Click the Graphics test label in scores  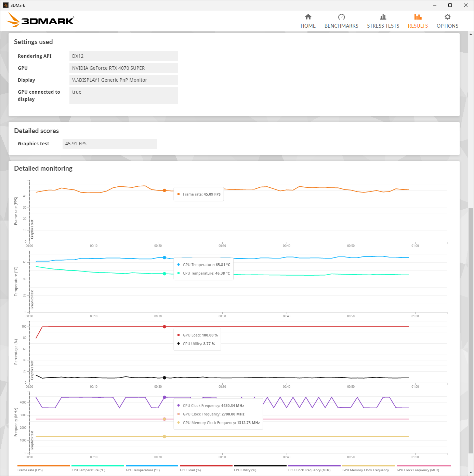point(34,144)
